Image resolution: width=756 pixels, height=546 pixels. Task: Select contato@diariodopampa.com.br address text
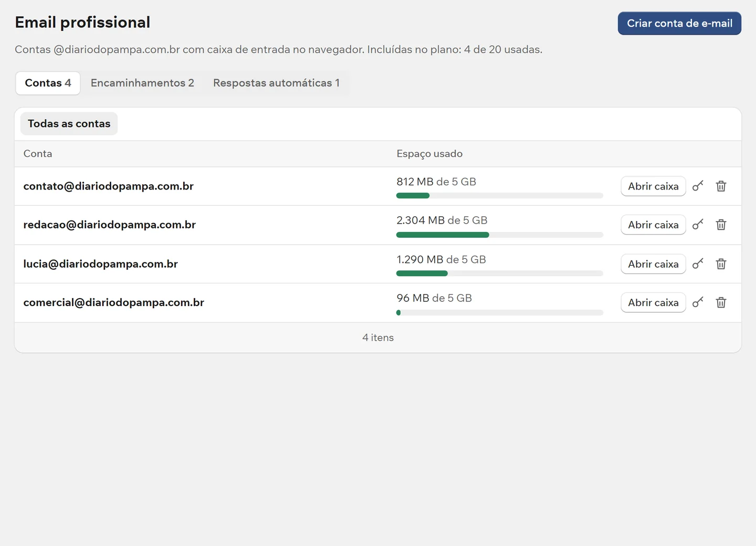coord(109,186)
